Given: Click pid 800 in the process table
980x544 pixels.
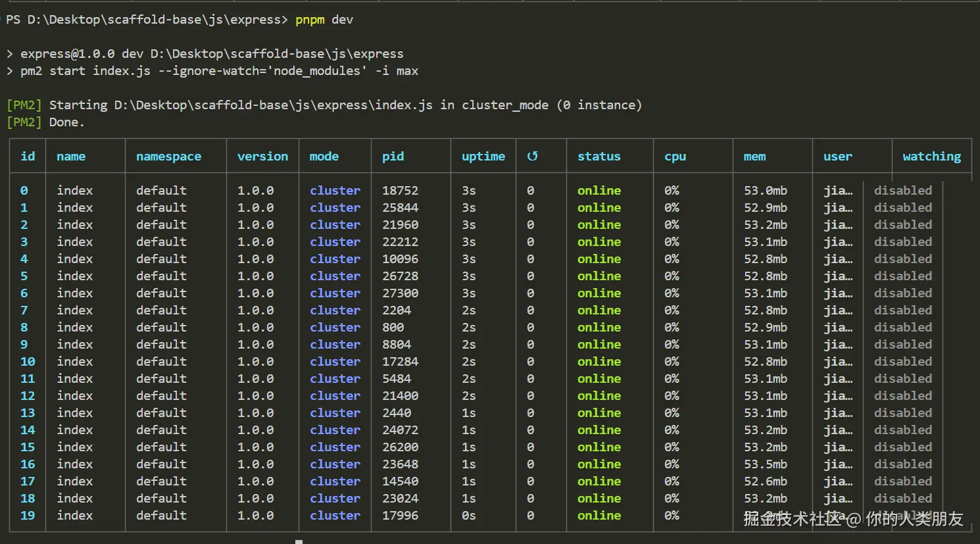Looking at the screenshot, I should pos(393,328).
